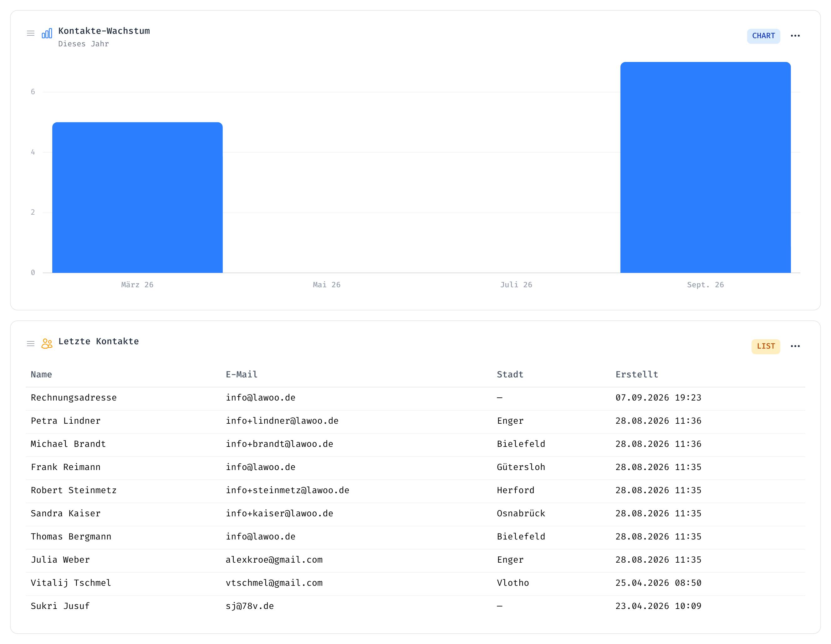Click the Name column header
The width and height of the screenshot is (831, 644).
[x=42, y=375]
